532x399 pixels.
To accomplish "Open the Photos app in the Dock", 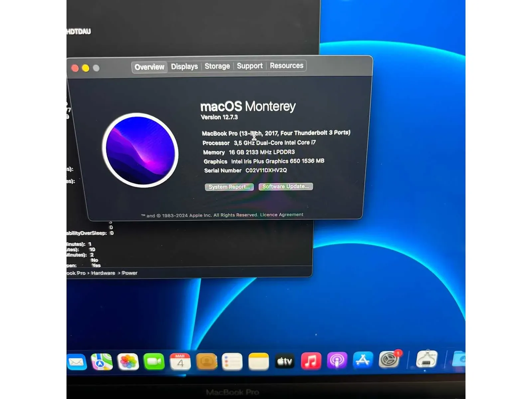I will [128, 362].
